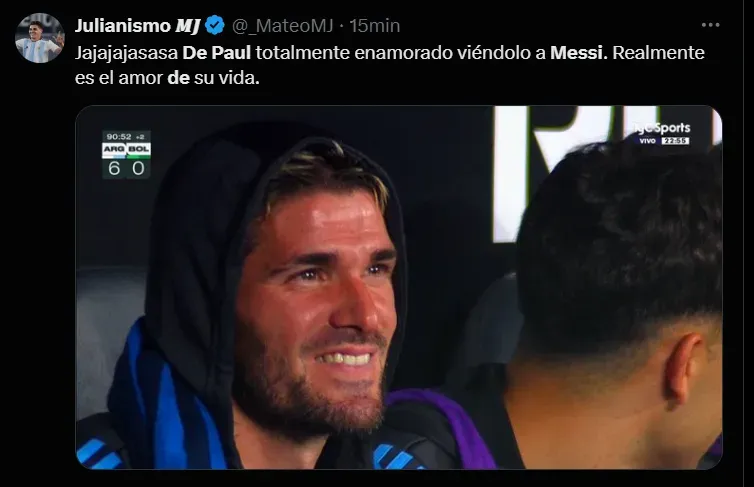Click the word Jajajajasasa in tweet

tap(126, 52)
